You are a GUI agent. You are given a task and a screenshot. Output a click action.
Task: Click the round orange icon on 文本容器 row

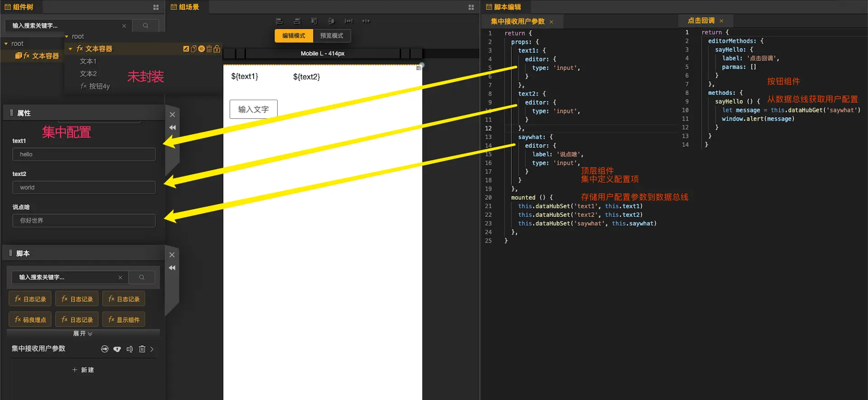pyautogui.click(x=202, y=49)
